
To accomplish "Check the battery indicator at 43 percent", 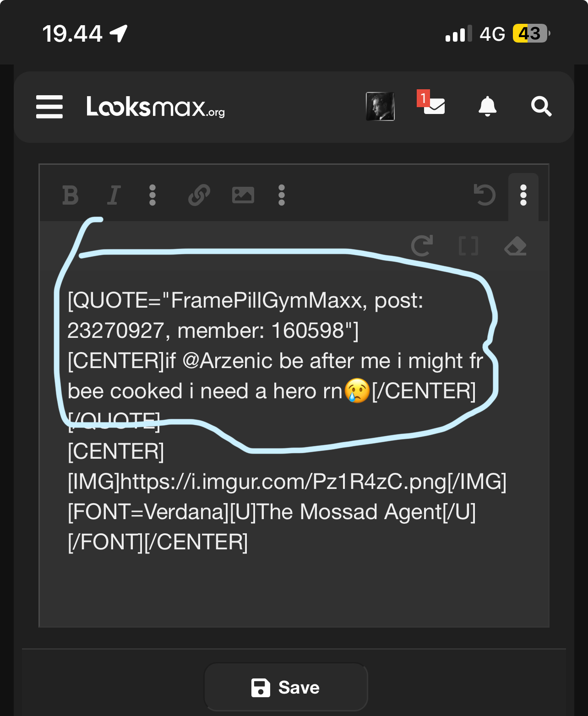I will pos(530,33).
